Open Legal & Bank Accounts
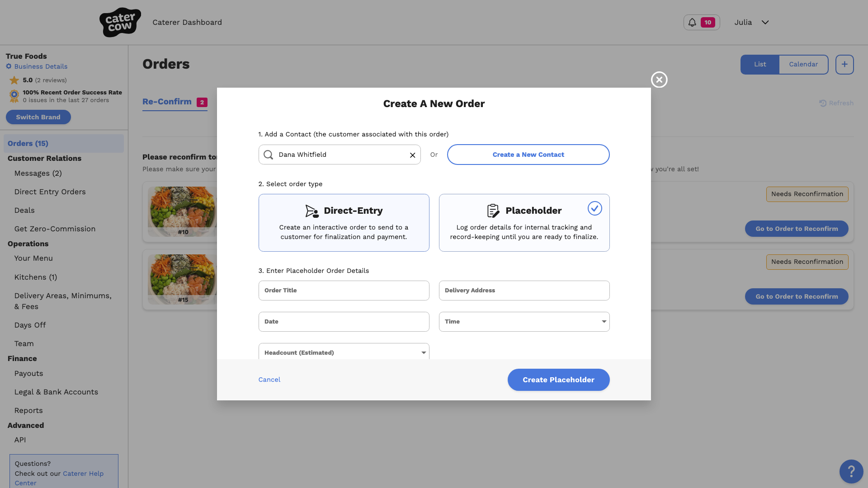The width and height of the screenshot is (868, 488). (56, 392)
